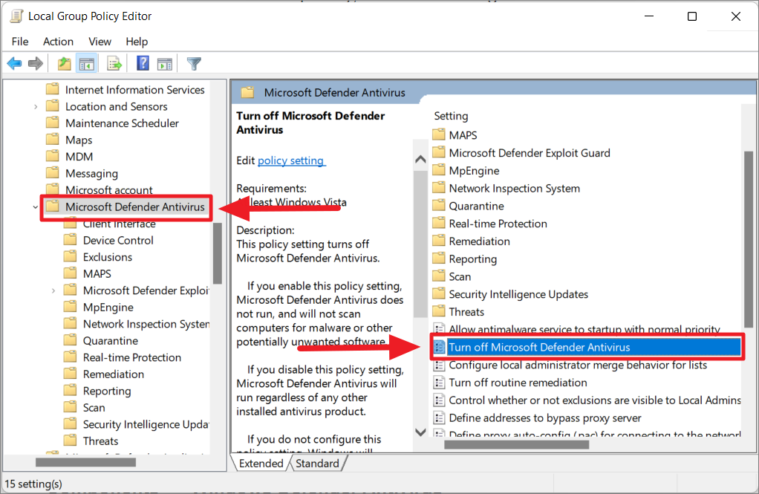
Task: Open the MAPS folder in settings list
Action: (x=463, y=135)
